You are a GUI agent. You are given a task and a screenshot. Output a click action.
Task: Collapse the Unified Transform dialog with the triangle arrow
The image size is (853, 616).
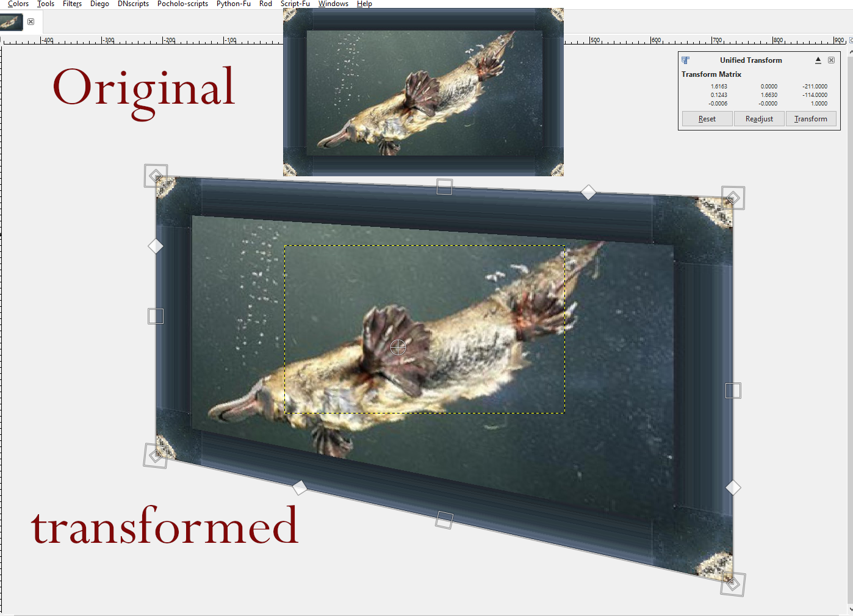coord(818,60)
